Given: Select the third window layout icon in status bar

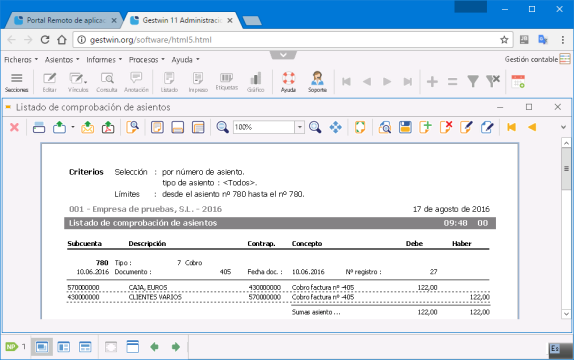Looking at the screenshot, I should [x=85, y=347].
